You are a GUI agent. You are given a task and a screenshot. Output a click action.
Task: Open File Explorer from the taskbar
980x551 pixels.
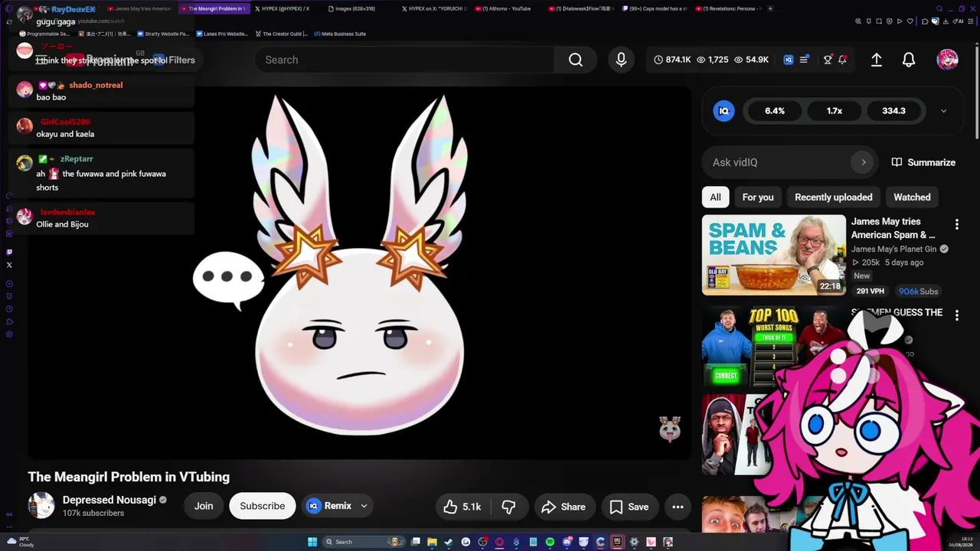(x=432, y=542)
